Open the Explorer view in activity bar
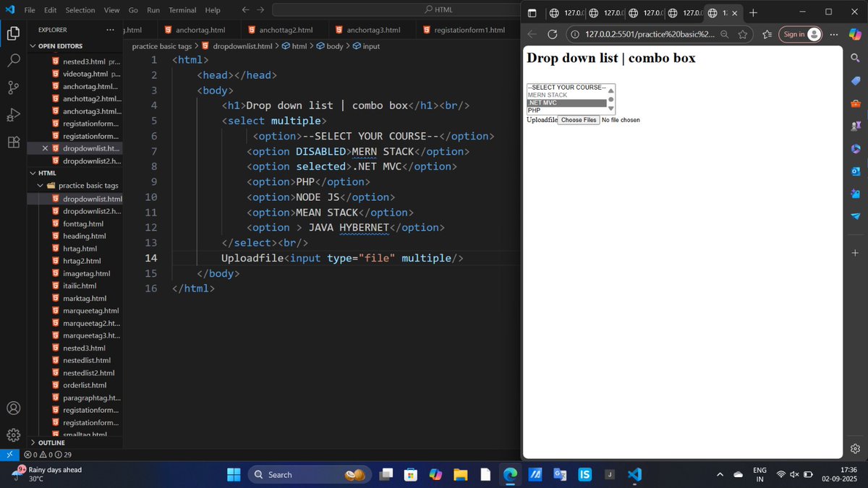868x488 pixels. point(13,33)
